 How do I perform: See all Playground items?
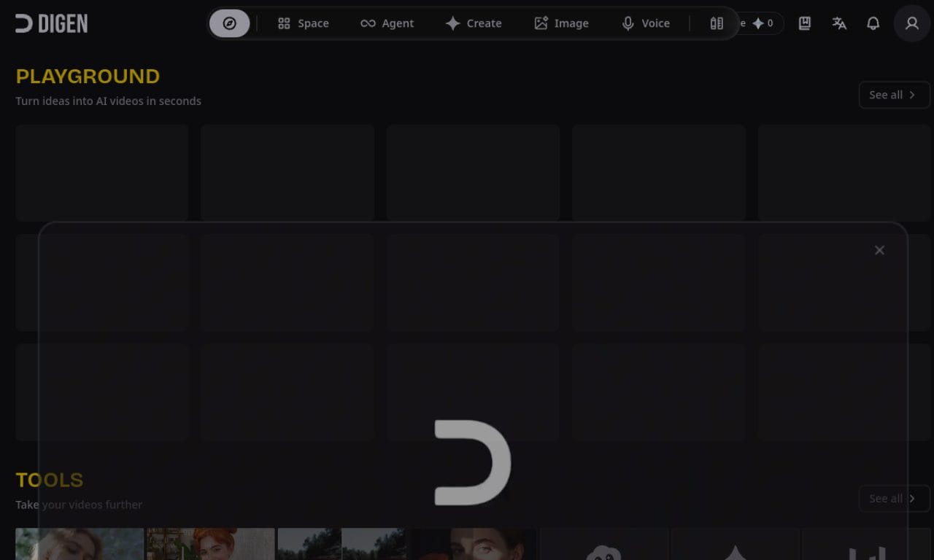coord(894,95)
